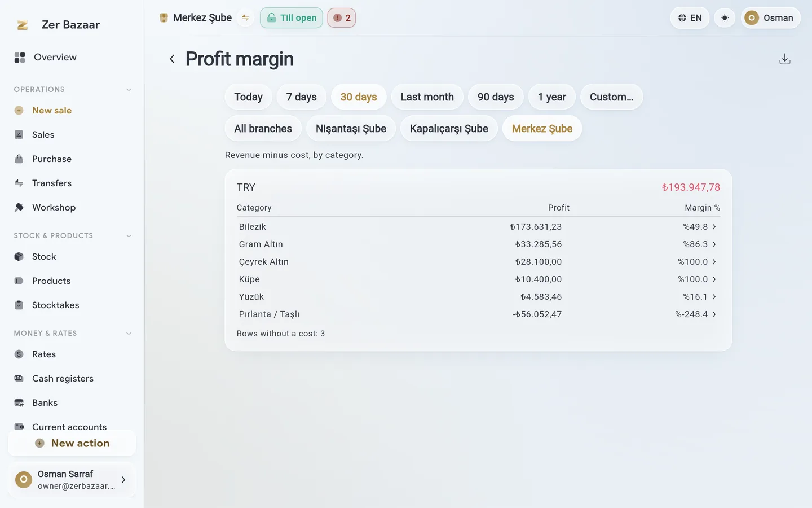The width and height of the screenshot is (812, 508).
Task: Click the total ₺193.947,78 value
Action: tap(691, 187)
